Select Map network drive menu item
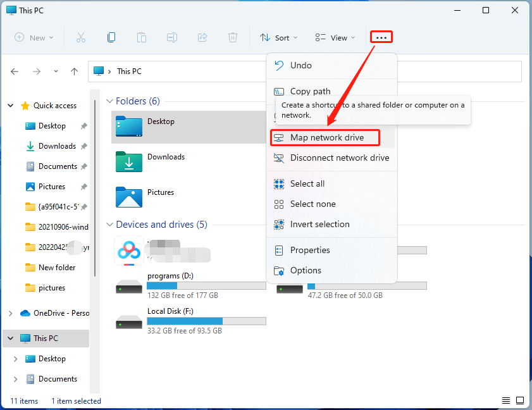Viewport: 532px width, 410px height. coord(326,137)
